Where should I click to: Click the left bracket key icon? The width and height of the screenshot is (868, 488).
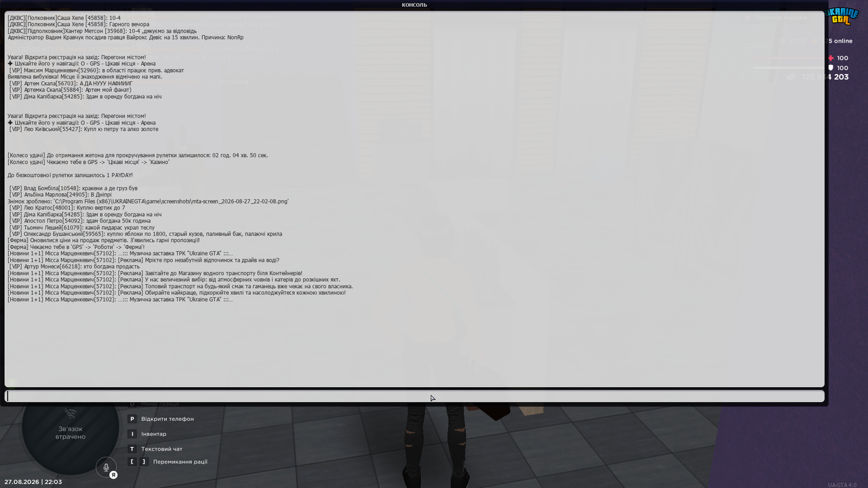[x=133, y=462]
